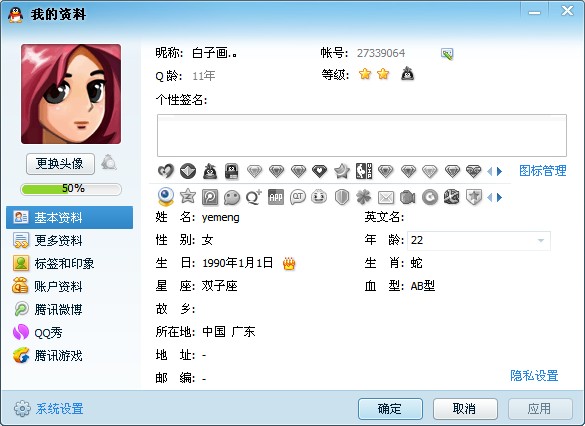Viewport: 585px width, 426px height.
Task: Click the penguin level icon next to the stars
Action: (x=407, y=74)
